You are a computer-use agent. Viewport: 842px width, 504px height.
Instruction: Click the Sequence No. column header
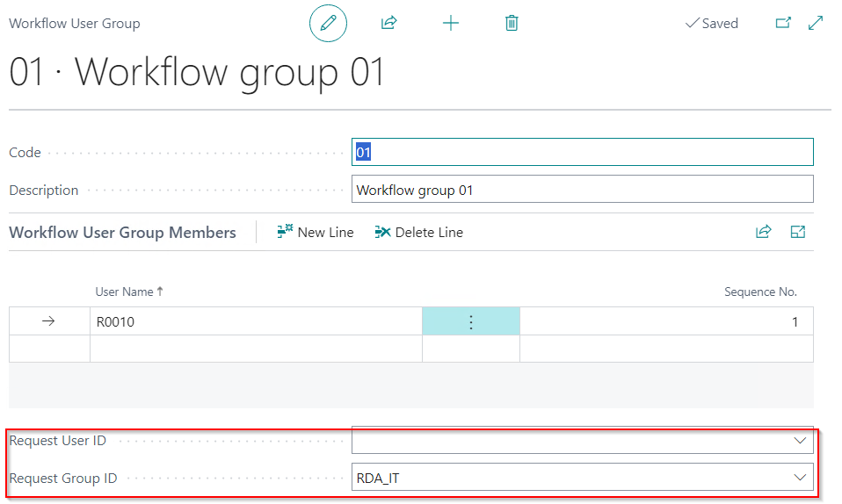click(x=760, y=292)
